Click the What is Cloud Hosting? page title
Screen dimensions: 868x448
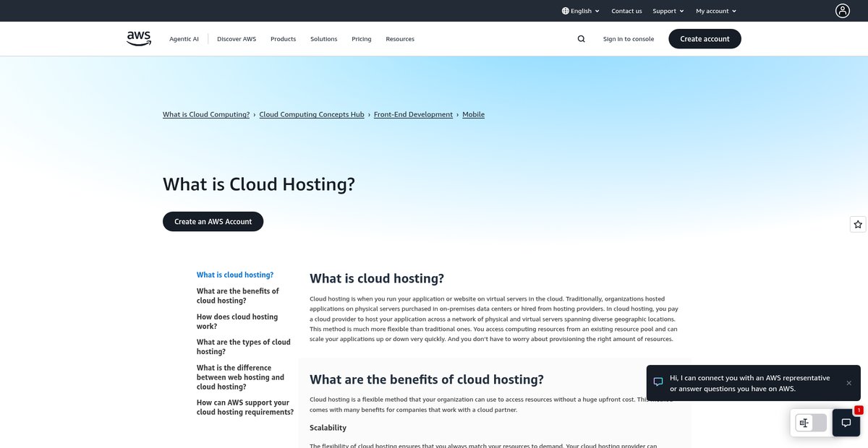pos(259,184)
